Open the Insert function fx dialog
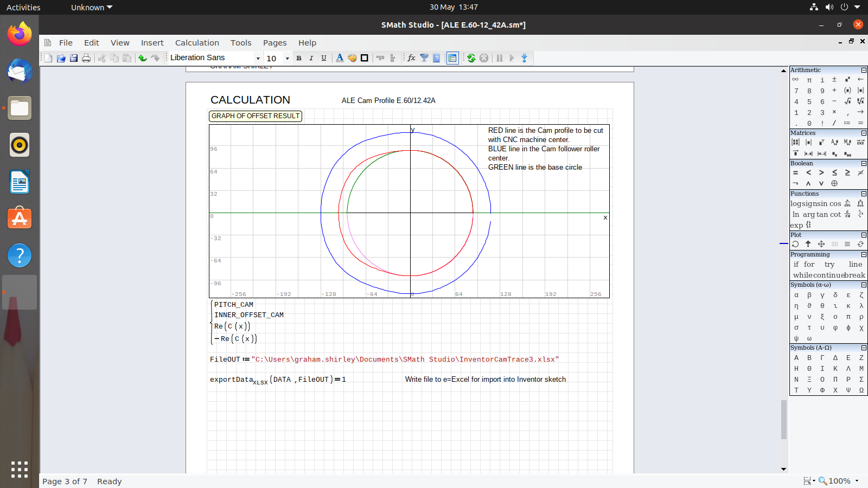Viewport: 868px width, 488px height. (x=411, y=58)
